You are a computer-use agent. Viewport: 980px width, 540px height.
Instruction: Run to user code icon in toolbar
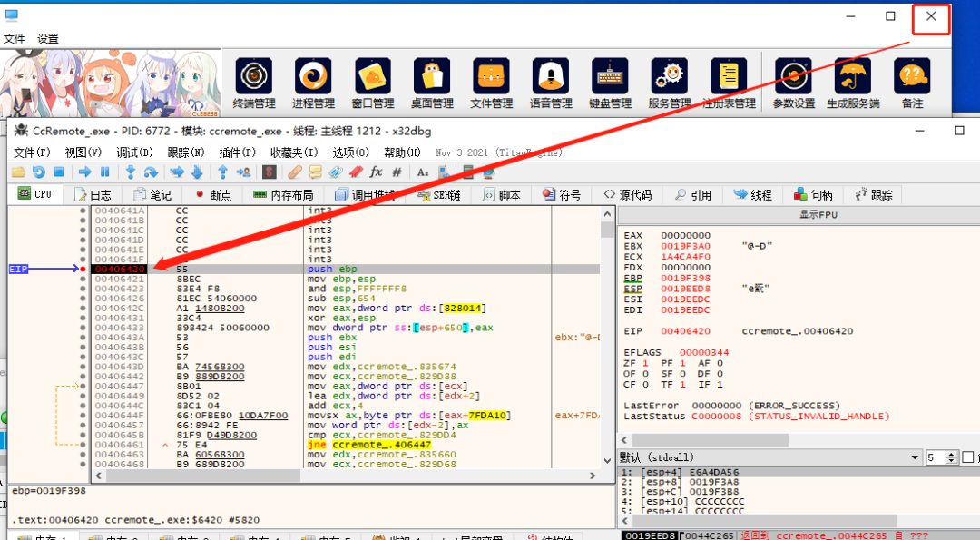coord(243,172)
